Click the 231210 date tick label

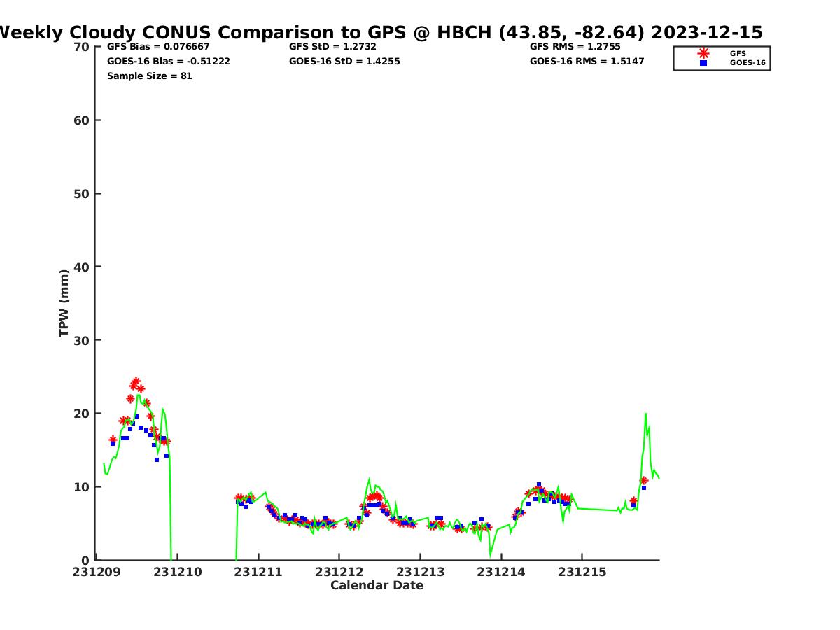[x=178, y=572]
